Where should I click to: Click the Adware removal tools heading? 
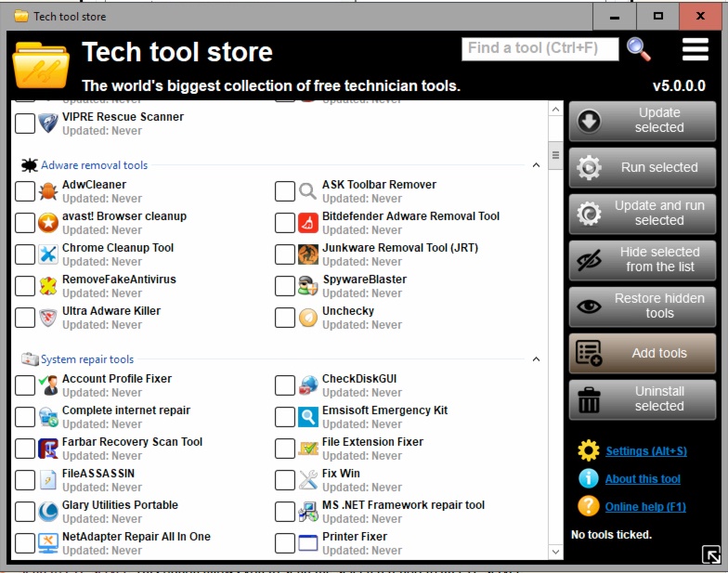point(95,165)
